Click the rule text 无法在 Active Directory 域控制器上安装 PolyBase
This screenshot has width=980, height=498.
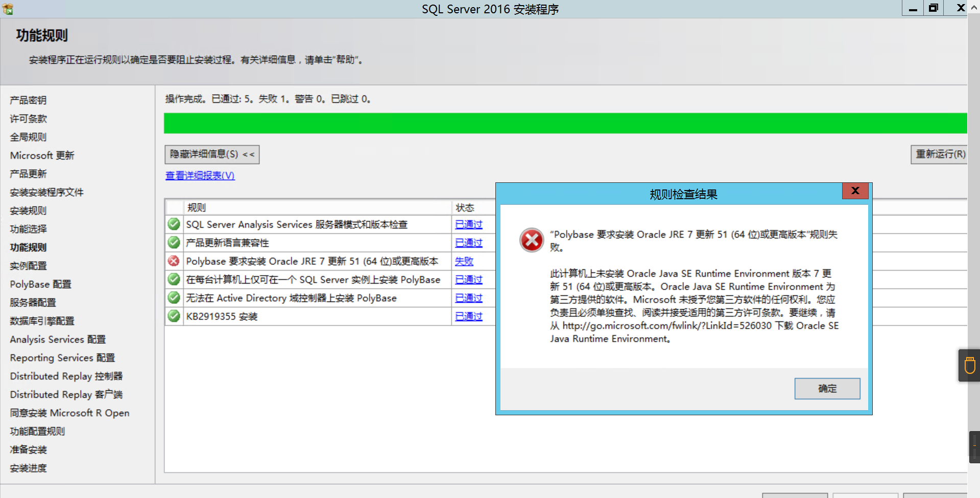point(291,298)
